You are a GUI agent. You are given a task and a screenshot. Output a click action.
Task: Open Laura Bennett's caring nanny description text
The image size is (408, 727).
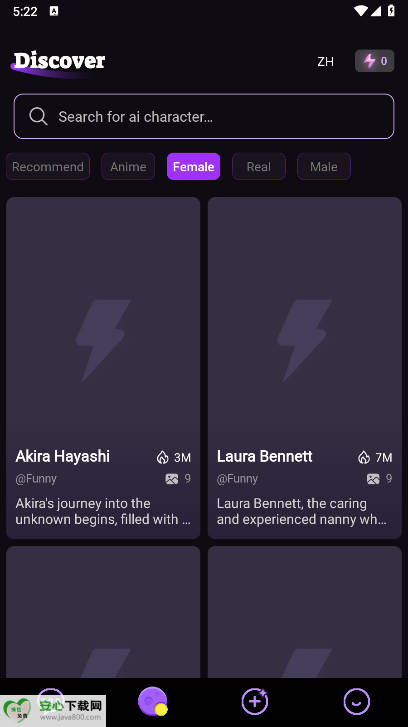pyautogui.click(x=301, y=511)
